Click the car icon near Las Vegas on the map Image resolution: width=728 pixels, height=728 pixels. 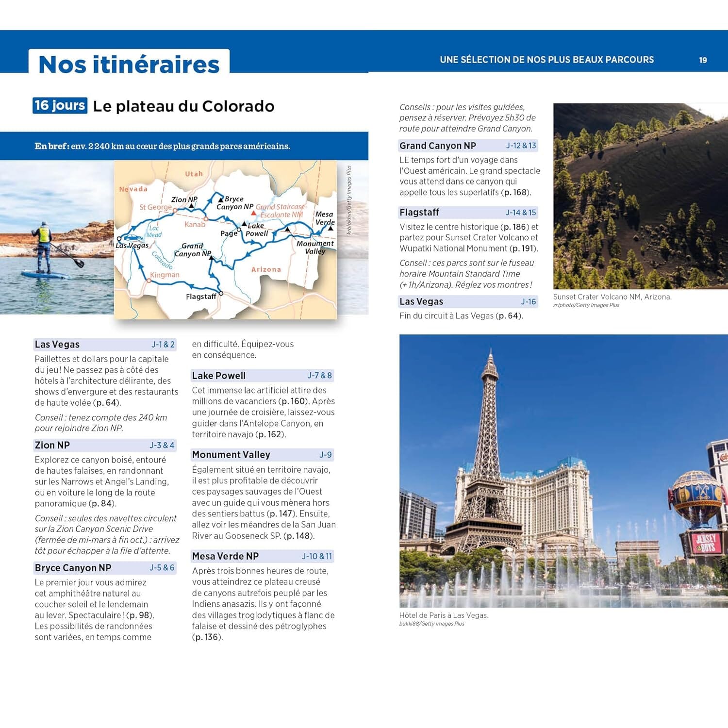132,237
